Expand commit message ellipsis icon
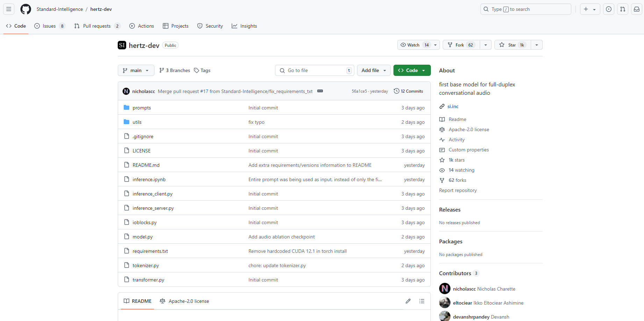The image size is (644, 321). (x=320, y=91)
